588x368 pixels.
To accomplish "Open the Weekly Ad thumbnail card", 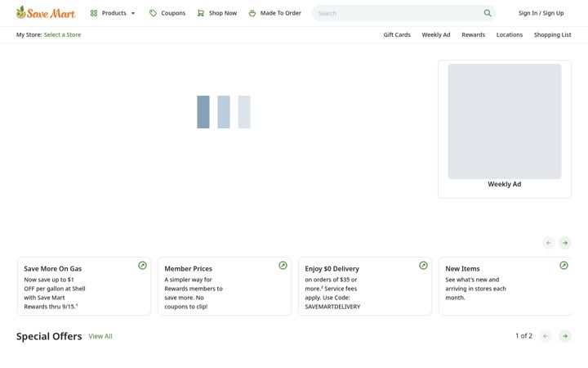I will point(505,129).
